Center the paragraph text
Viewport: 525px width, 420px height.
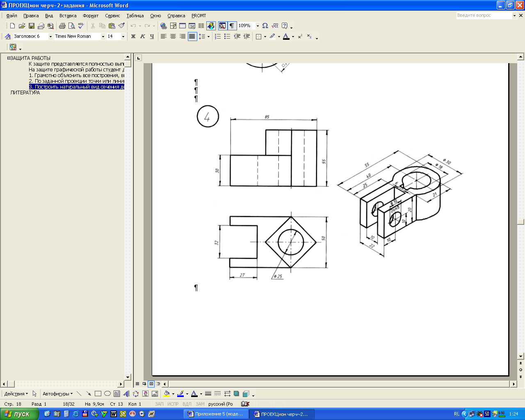173,37
